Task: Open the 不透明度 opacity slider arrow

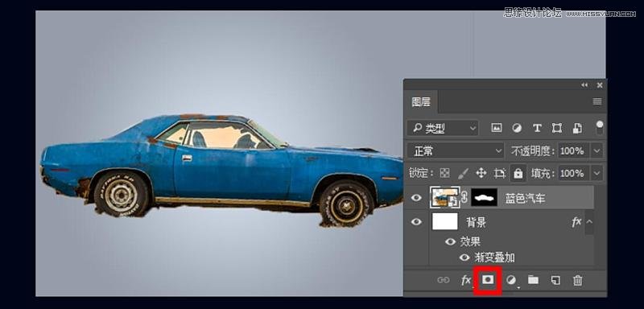Action: pos(597,151)
